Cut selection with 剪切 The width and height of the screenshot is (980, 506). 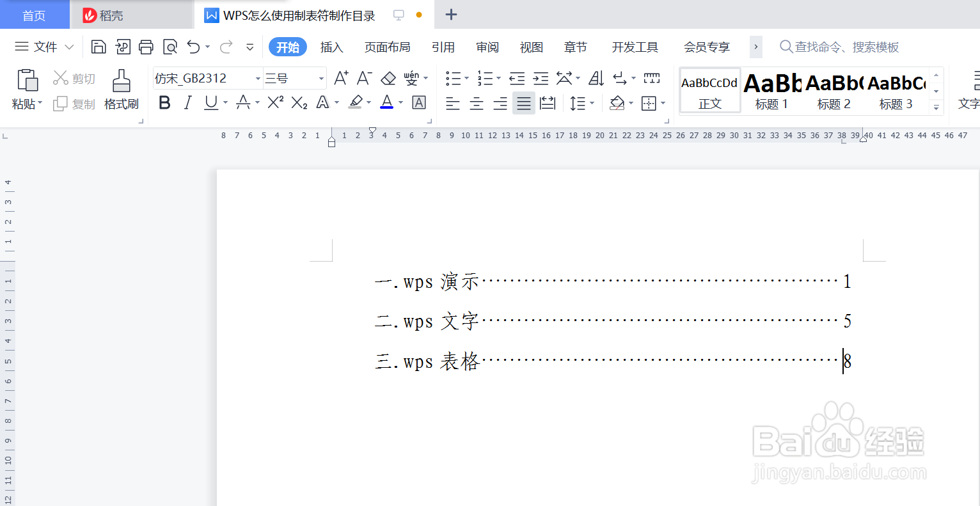74,78
